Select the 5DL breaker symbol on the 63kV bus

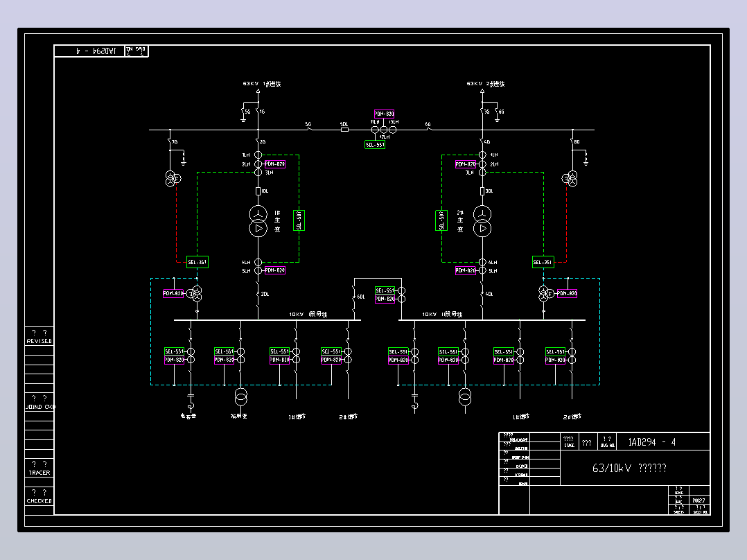coord(344,130)
